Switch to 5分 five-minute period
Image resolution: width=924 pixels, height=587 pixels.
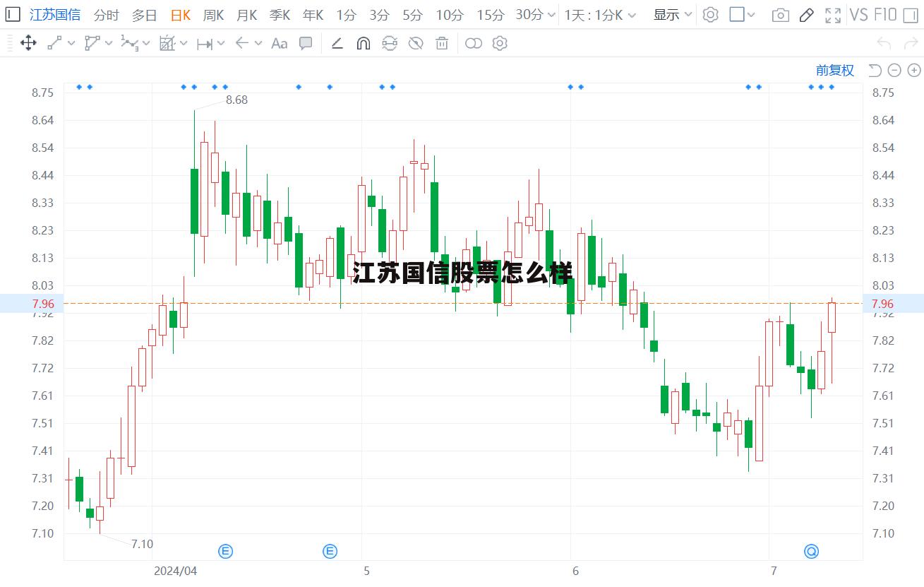coord(412,14)
